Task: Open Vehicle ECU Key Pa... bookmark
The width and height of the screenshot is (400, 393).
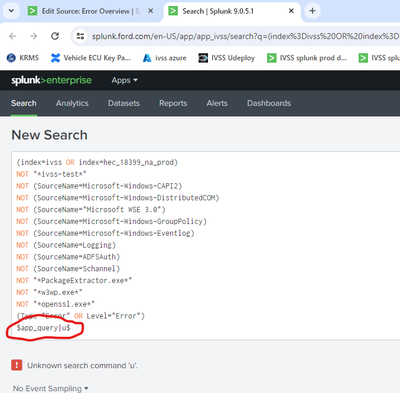Action: 91,58
